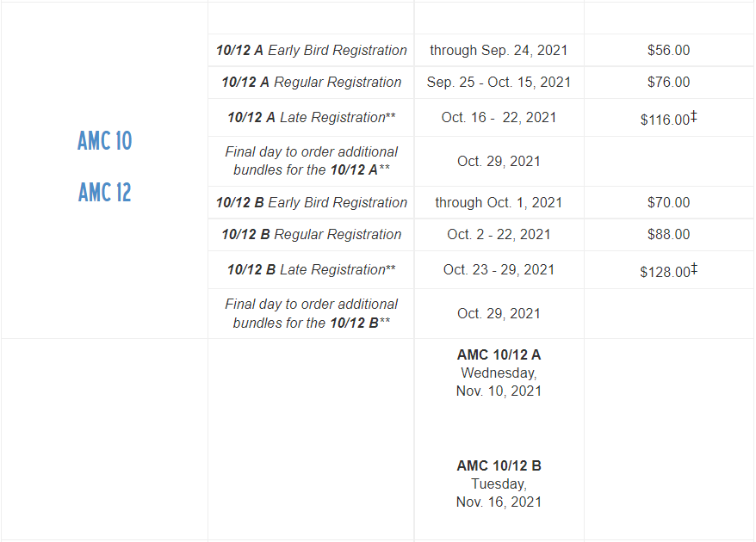
Task: Select 10/12 B Regular Registration text
Action: click(x=312, y=235)
